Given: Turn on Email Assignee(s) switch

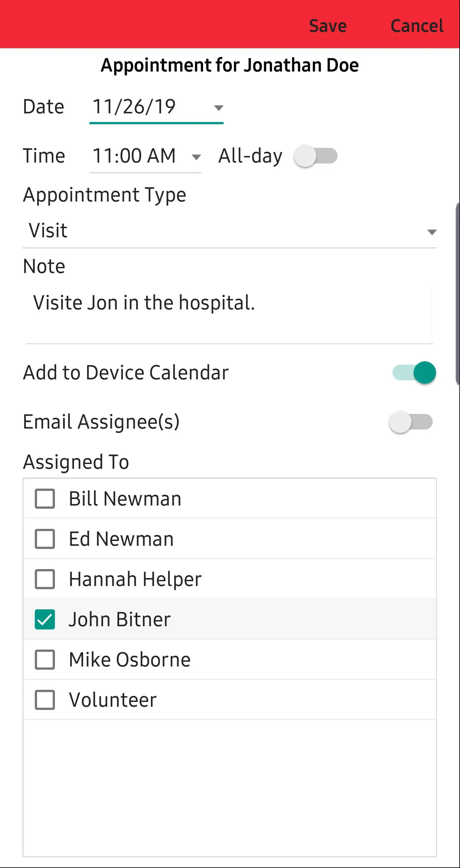Looking at the screenshot, I should point(411,422).
